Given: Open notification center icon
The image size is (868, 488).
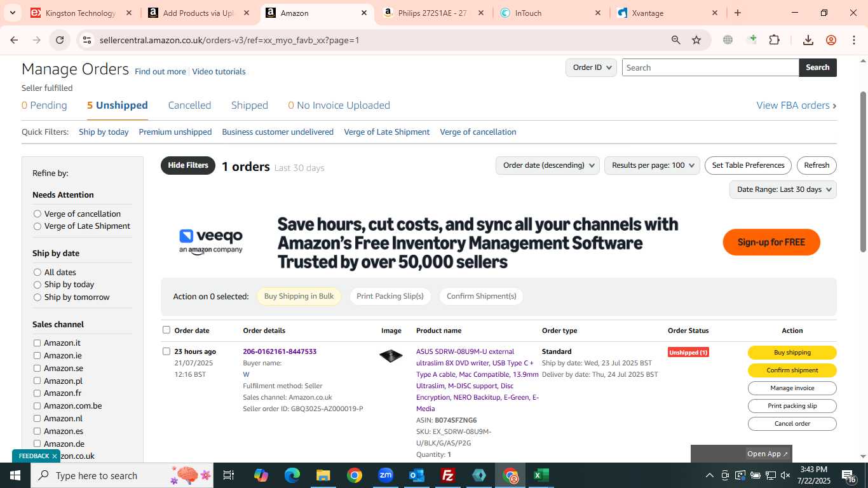Looking at the screenshot, I should coord(849,475).
